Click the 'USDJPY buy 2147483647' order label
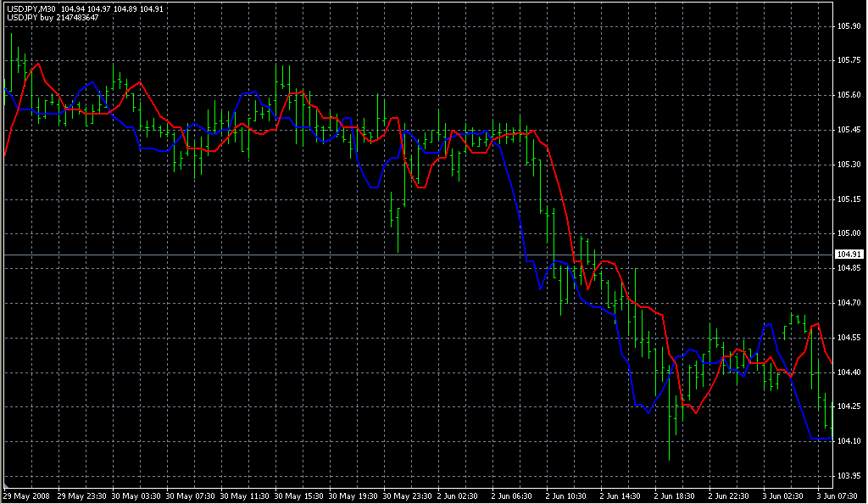 52,17
